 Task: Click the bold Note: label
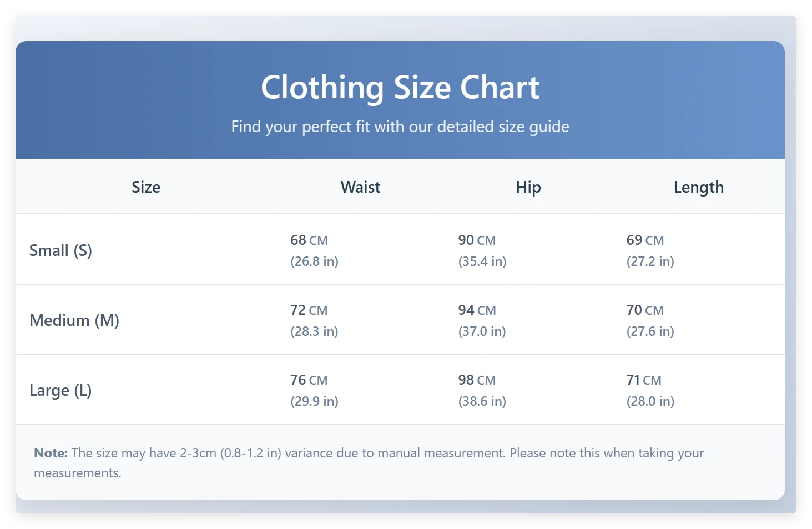(x=51, y=453)
